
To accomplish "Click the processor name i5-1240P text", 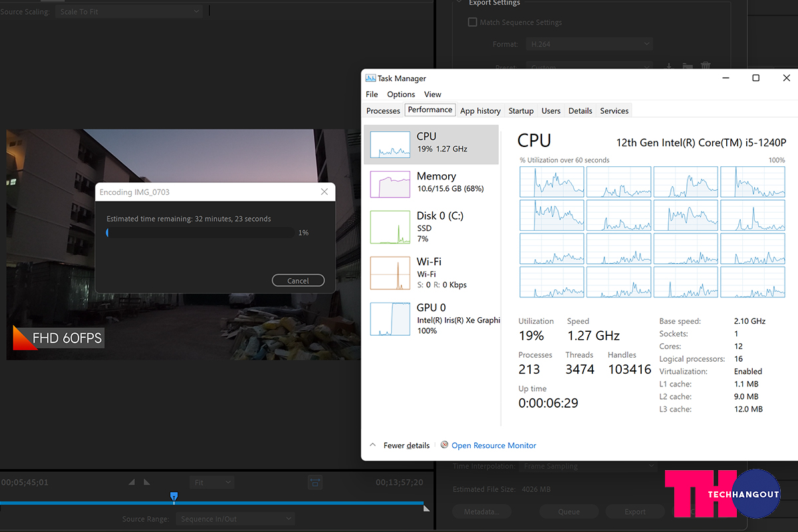I will pos(701,142).
